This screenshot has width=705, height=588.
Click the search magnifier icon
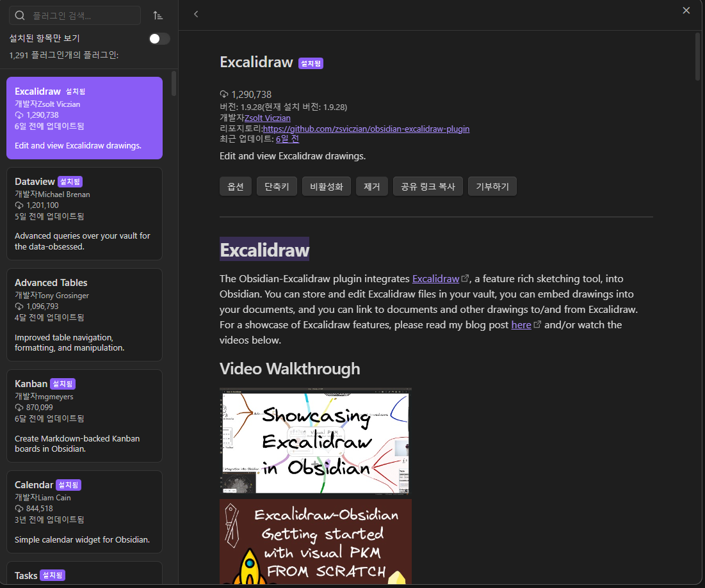point(20,16)
